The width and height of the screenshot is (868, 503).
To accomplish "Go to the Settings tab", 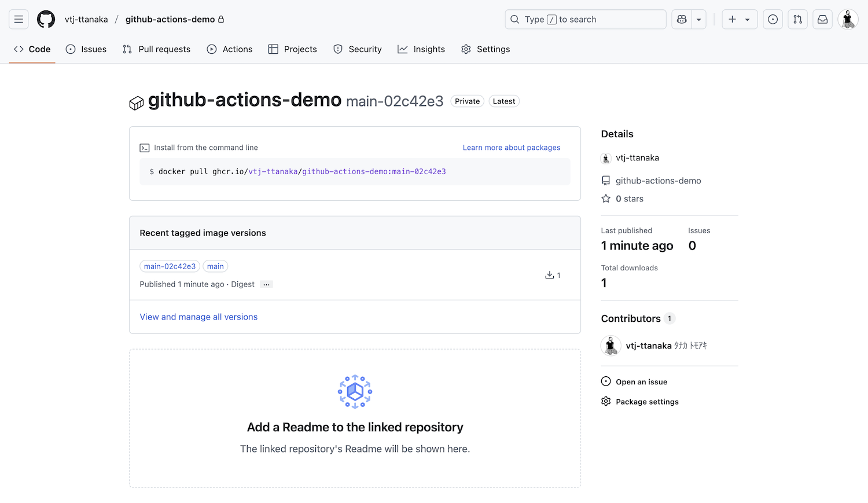I will (x=486, y=49).
